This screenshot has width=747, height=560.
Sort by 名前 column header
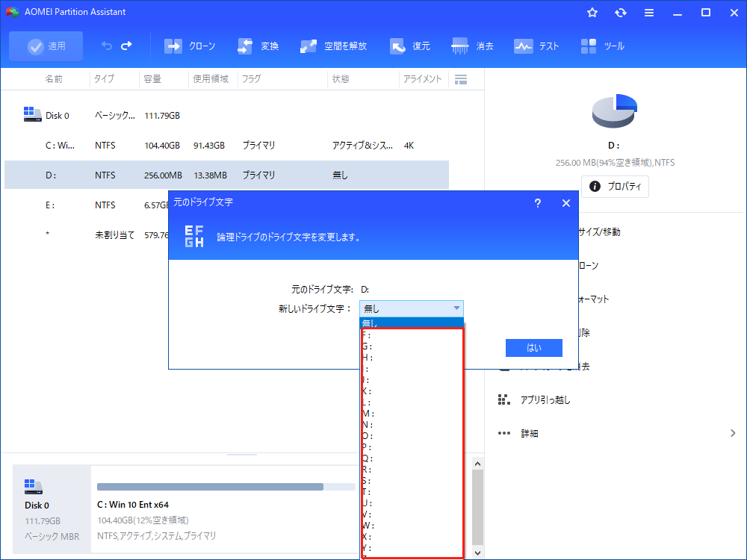pos(54,79)
